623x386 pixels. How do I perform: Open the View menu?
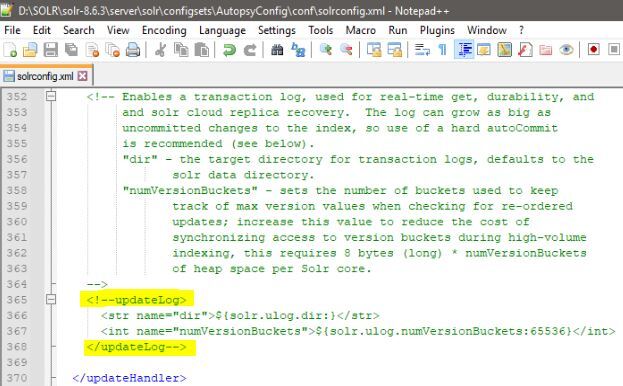(118, 30)
